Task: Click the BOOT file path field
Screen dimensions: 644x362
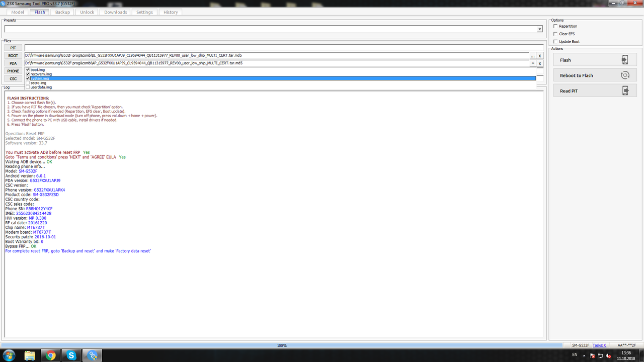Action: [277, 56]
